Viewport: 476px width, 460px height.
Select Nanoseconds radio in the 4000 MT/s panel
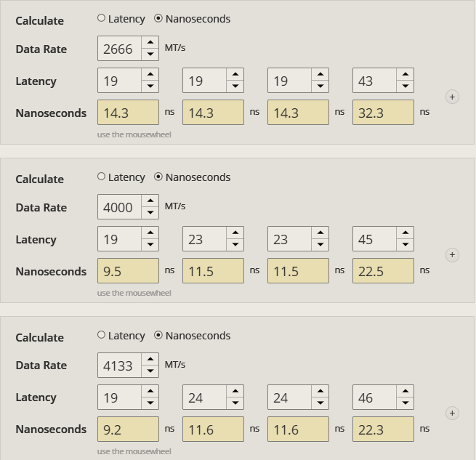click(x=158, y=177)
